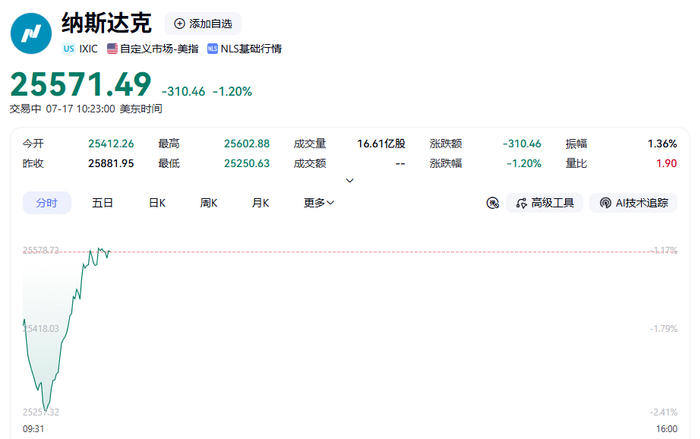Click the round chart-settings icon left of 高级工具
Viewport: 700px width, 439px height.
492,203
